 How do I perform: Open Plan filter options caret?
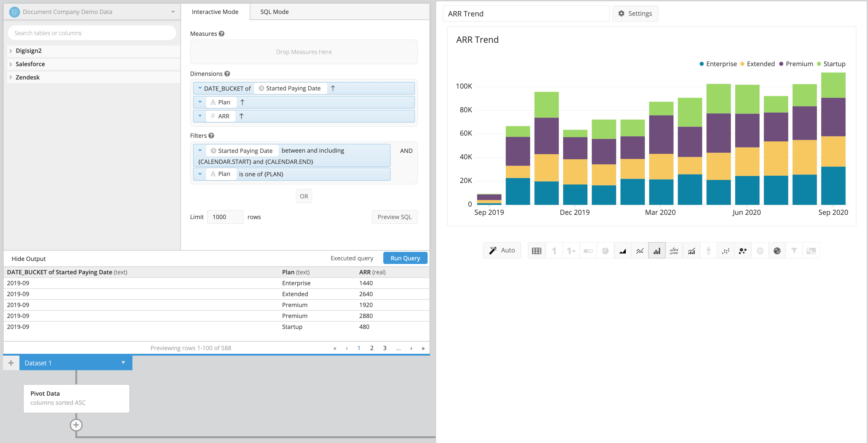200,174
